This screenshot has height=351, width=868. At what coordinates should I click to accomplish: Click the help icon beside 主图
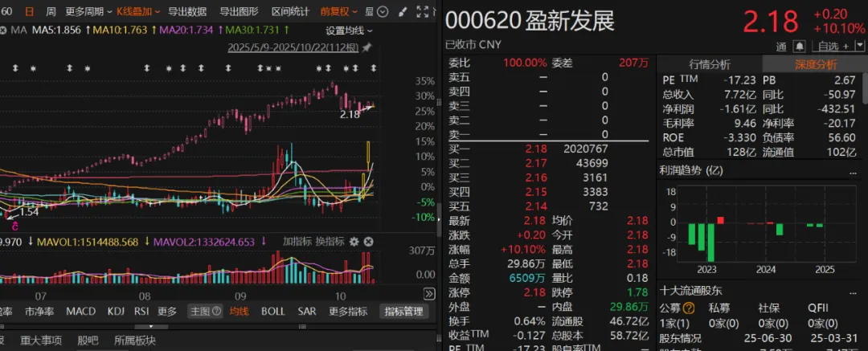(216, 311)
